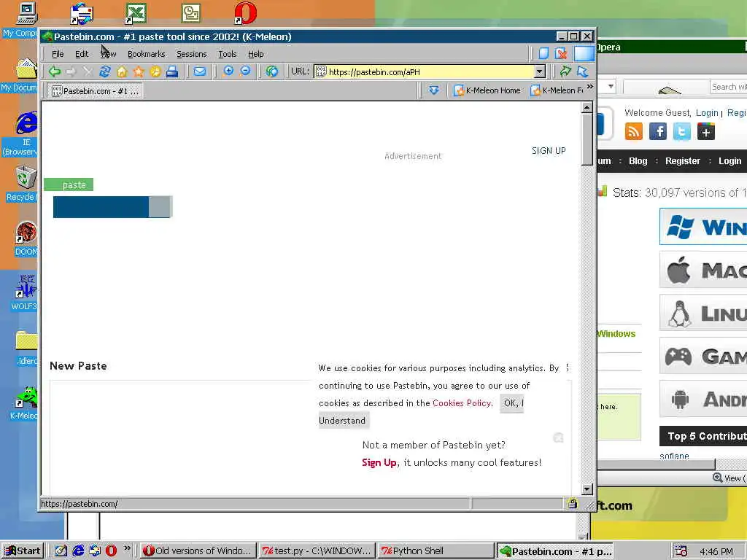This screenshot has width=747, height=560.
Task: Click the red Sign Up link in popup
Action: pos(379,462)
